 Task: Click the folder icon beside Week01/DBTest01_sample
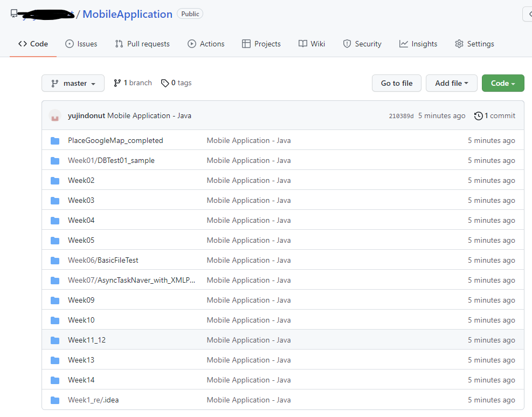tap(55, 161)
